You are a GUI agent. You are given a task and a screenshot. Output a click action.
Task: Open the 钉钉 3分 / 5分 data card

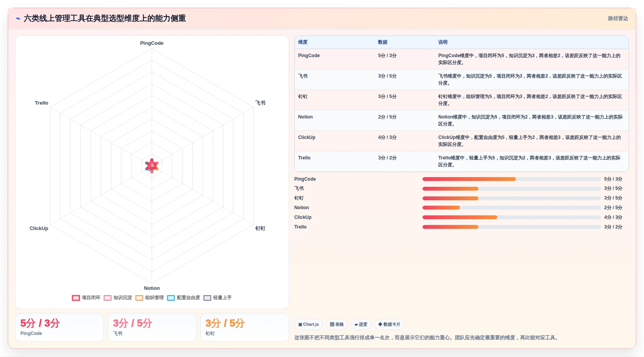tap(245, 327)
